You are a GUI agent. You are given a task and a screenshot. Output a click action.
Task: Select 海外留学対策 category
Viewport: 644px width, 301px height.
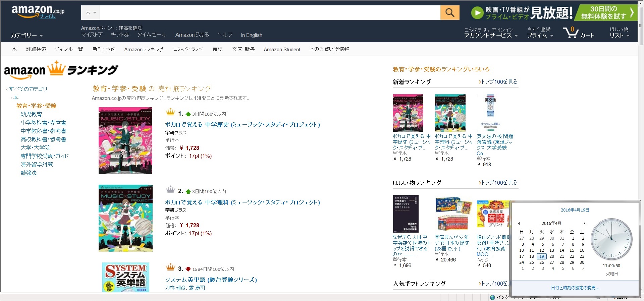(x=37, y=165)
